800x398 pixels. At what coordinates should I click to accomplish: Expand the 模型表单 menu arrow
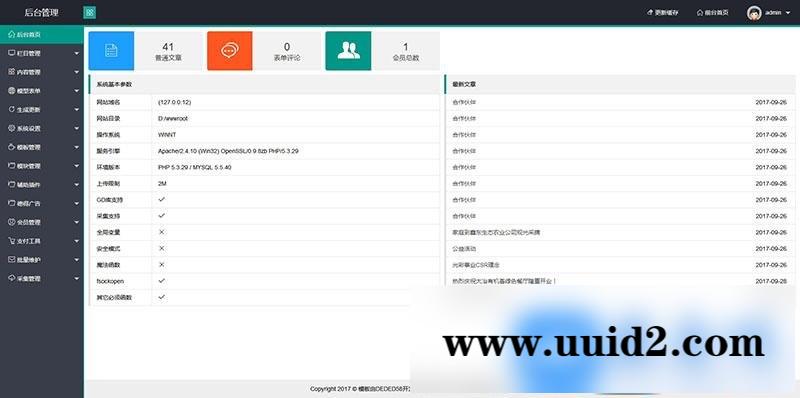pos(77,91)
